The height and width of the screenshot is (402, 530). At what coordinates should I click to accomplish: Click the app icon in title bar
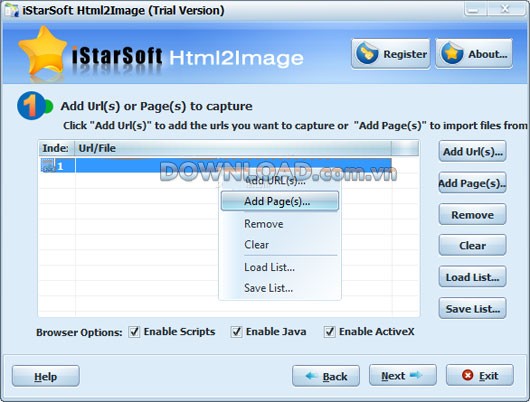click(x=11, y=10)
